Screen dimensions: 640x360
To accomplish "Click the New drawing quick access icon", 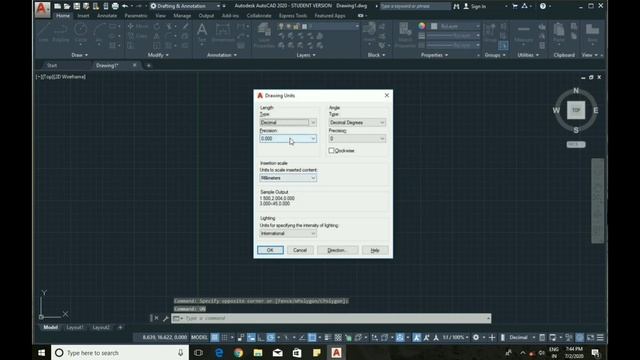I will (58, 6).
